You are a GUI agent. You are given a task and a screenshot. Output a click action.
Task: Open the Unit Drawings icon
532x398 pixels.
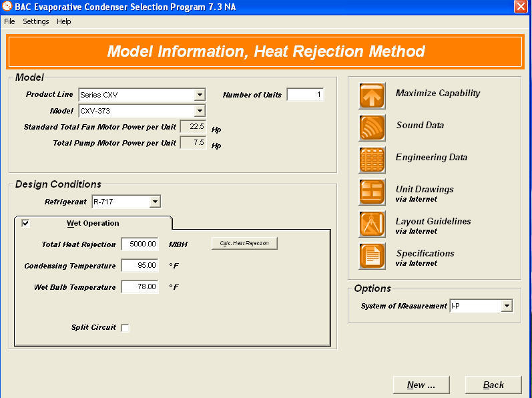(x=372, y=192)
